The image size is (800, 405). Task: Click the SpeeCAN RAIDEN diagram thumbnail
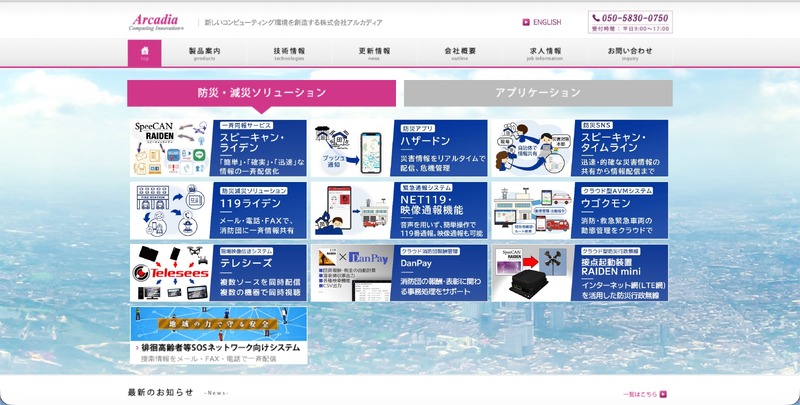pos(170,148)
